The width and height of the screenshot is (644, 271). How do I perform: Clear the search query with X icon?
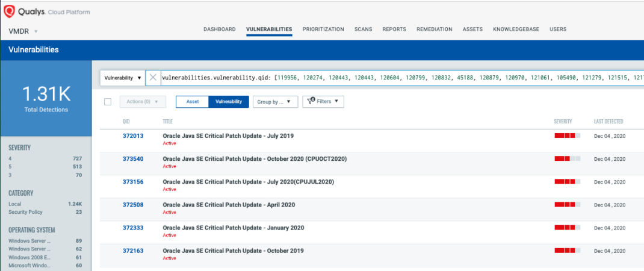pyautogui.click(x=153, y=77)
